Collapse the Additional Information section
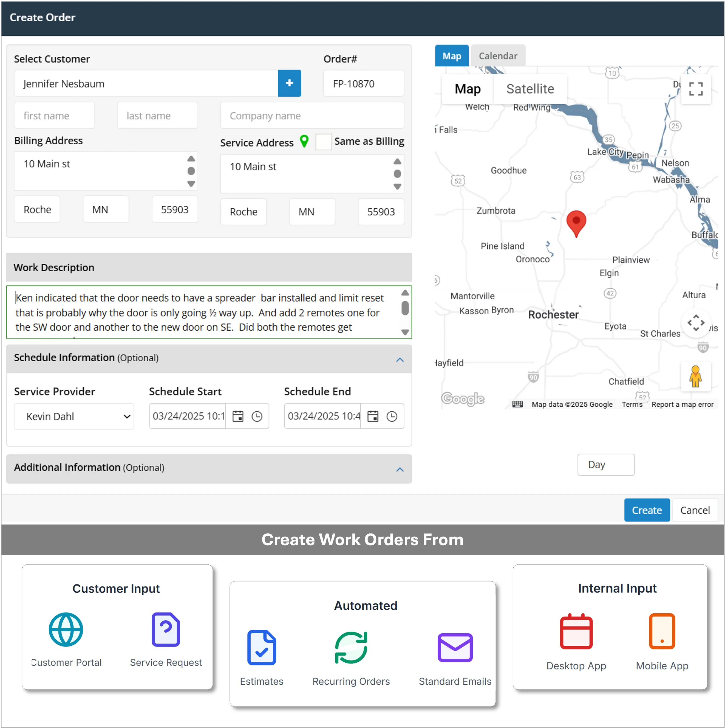 point(400,469)
